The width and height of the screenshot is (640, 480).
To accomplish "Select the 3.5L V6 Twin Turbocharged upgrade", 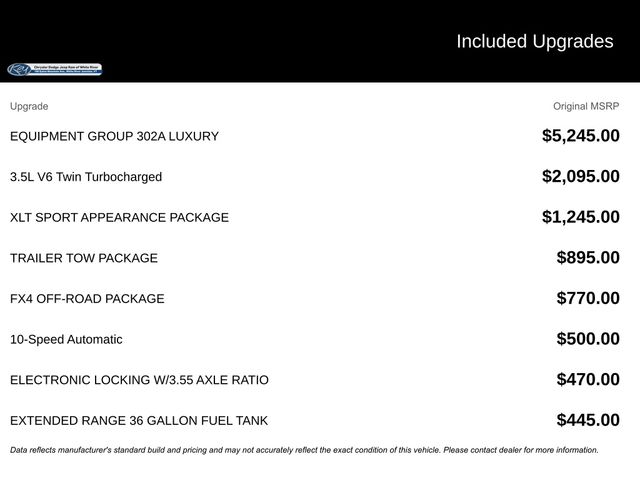I will [x=86, y=177].
